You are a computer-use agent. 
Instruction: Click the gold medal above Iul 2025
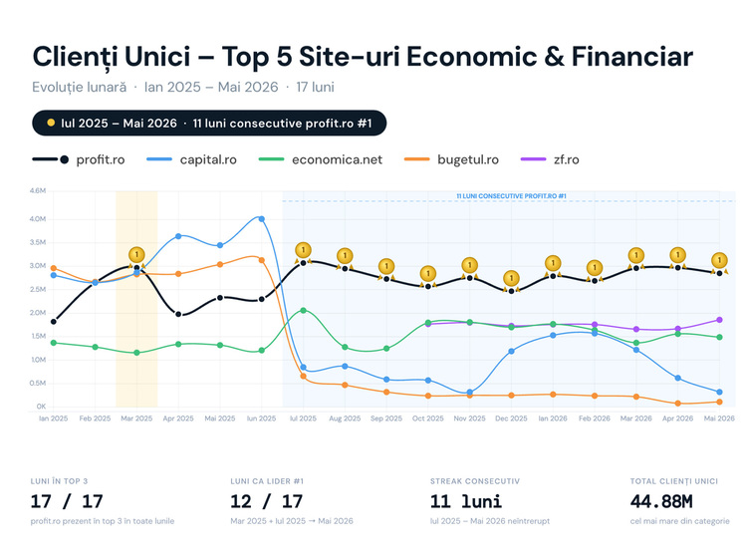pyautogui.click(x=303, y=250)
